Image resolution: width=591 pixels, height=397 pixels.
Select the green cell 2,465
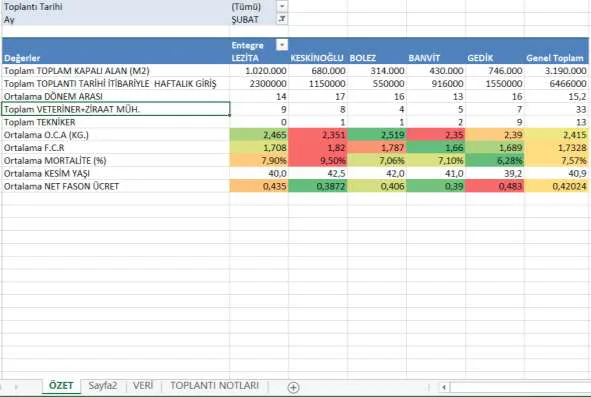tap(259, 135)
